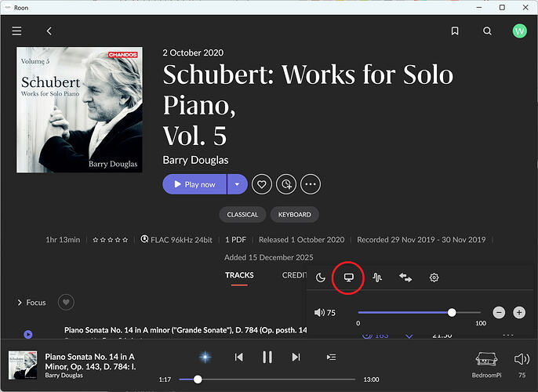The width and height of the screenshot is (538, 392).
Task: Select the CLASSICAL genre tag
Action: tap(242, 215)
